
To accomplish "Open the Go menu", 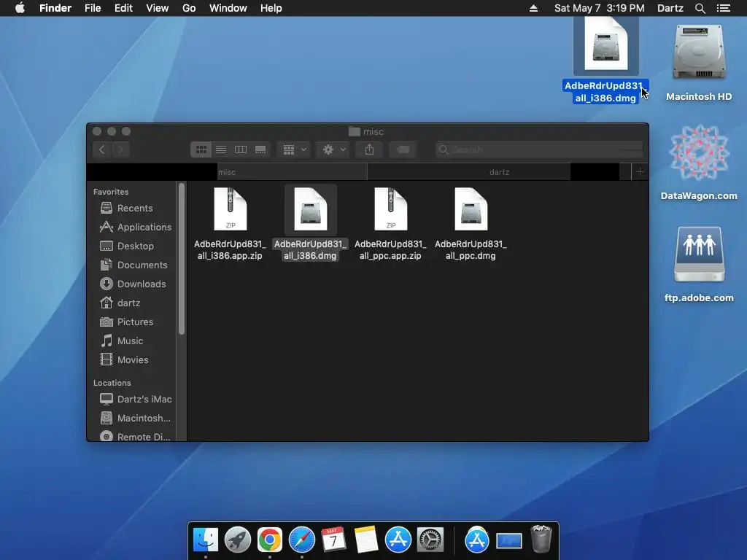I will click(x=189, y=8).
